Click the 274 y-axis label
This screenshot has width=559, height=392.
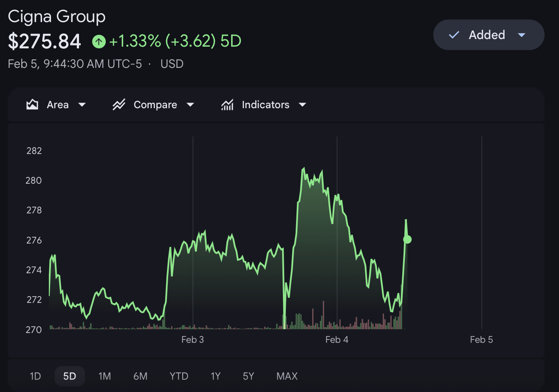(34, 270)
